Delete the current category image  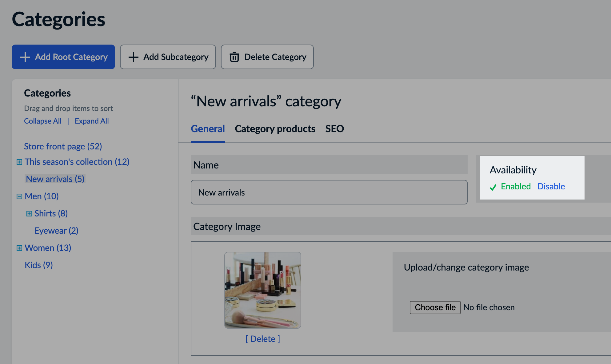pyautogui.click(x=262, y=338)
